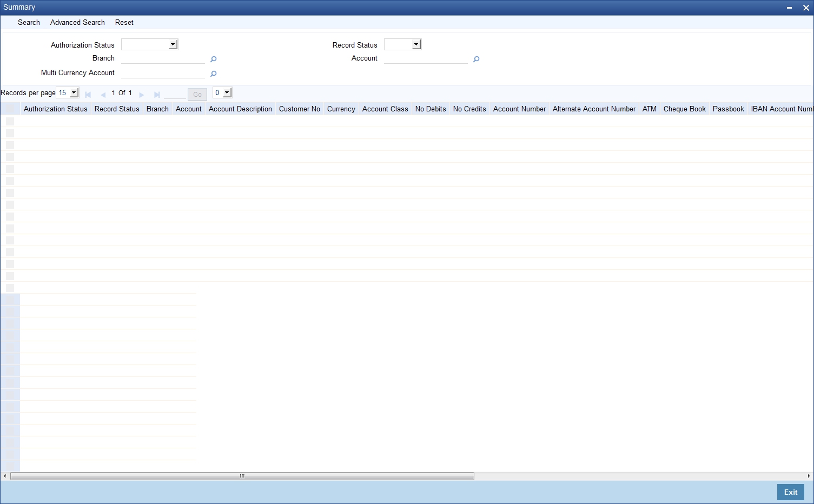The height and width of the screenshot is (504, 814).
Task: Click Search in the toolbar
Action: [x=29, y=22]
